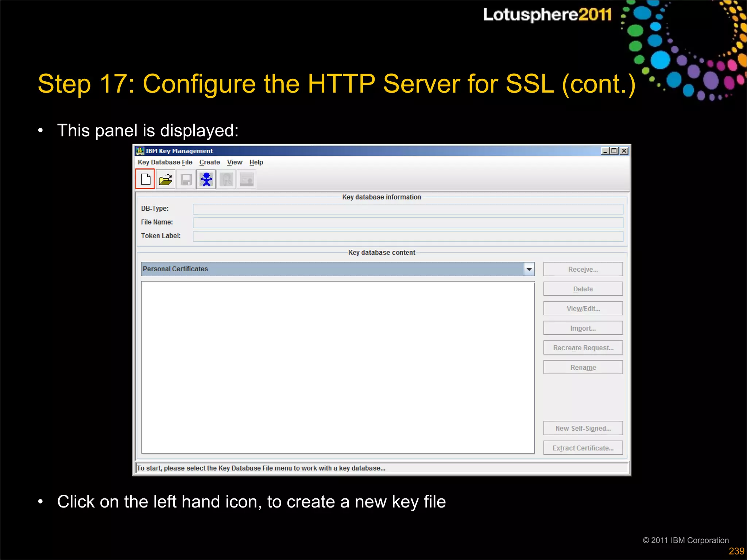Click the greyed rightmost certificate toolbar icon

coord(247,179)
